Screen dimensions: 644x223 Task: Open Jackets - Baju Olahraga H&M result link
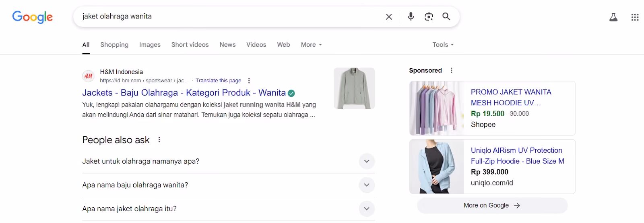[184, 93]
